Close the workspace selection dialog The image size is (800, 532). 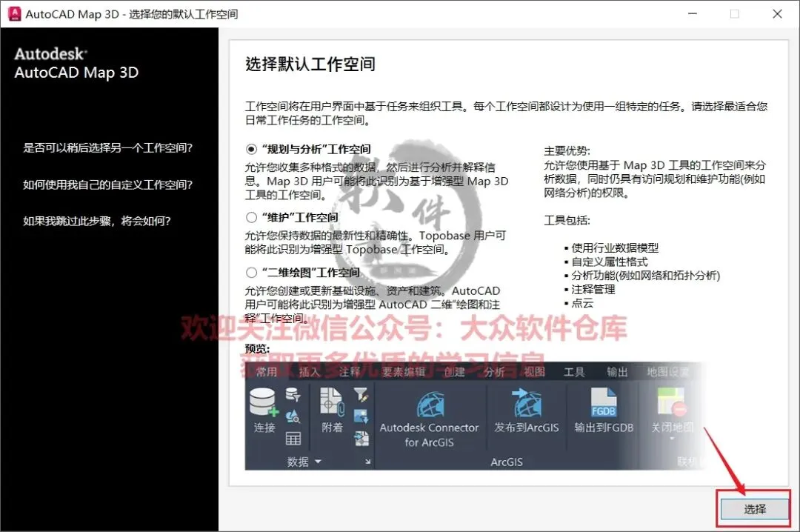(x=777, y=14)
